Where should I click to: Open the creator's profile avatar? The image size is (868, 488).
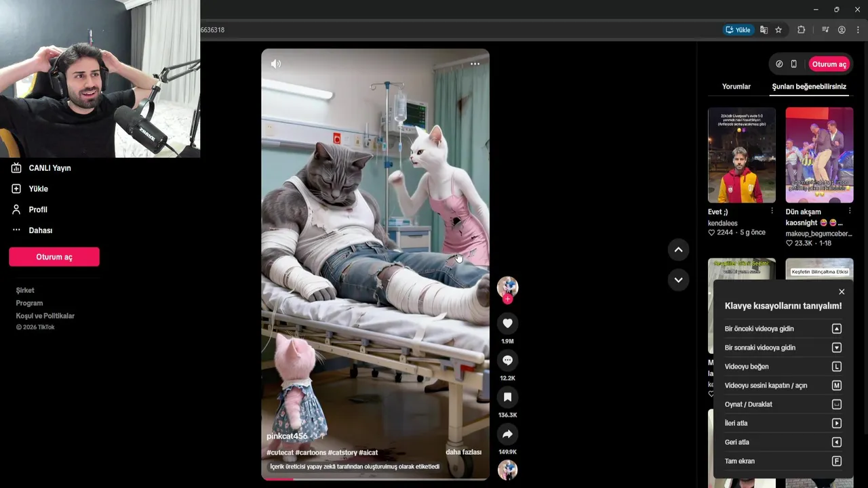pyautogui.click(x=507, y=287)
